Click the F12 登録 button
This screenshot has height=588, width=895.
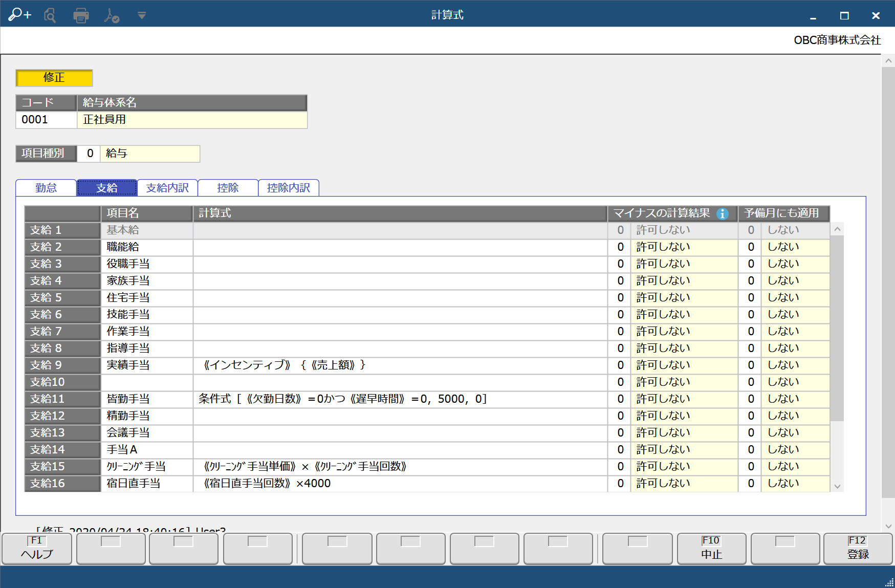858,549
